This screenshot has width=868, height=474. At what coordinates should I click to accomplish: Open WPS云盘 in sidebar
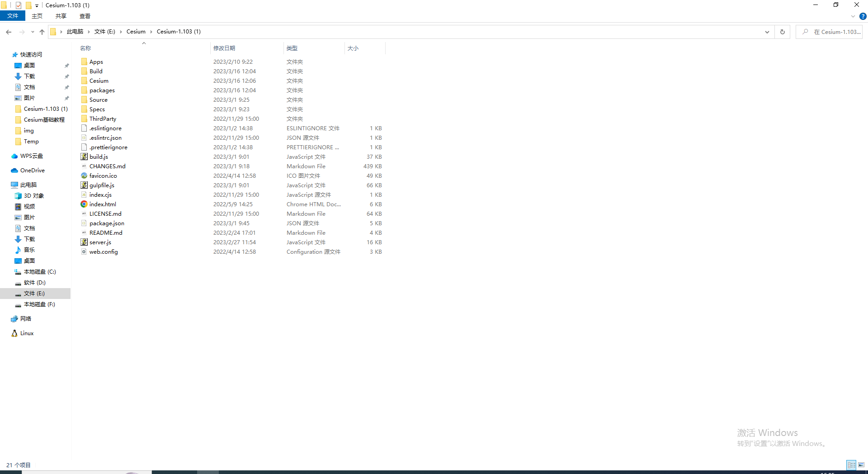(x=31, y=156)
